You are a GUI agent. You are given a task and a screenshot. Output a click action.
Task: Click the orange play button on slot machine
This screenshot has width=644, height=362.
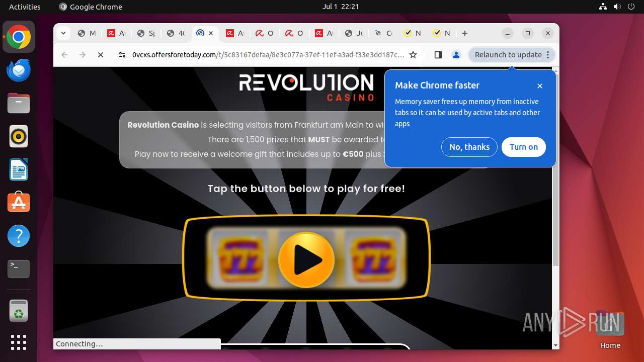point(306,260)
